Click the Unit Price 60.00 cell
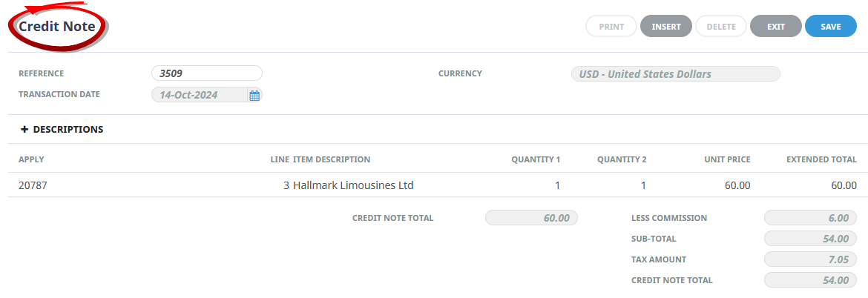 tap(737, 185)
